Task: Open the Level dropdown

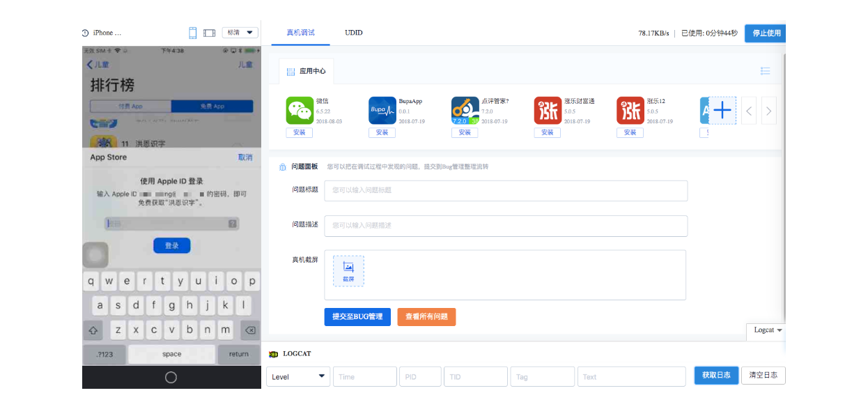Action: [x=298, y=376]
